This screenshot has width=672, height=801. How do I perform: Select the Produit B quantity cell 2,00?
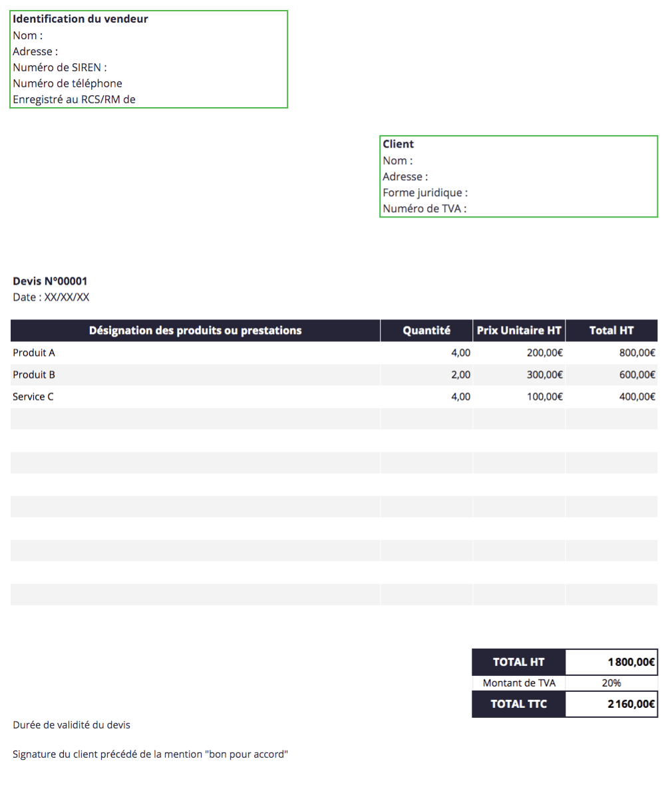(x=426, y=375)
